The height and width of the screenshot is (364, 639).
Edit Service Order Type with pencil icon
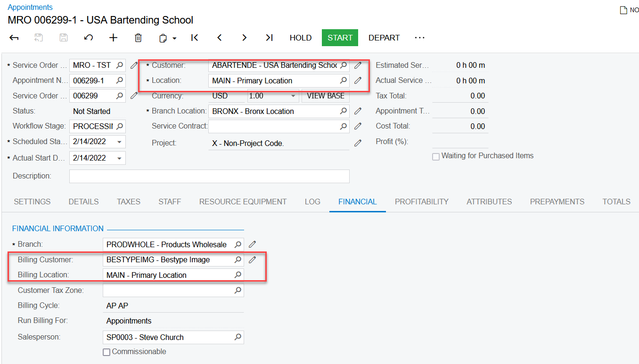(x=134, y=65)
